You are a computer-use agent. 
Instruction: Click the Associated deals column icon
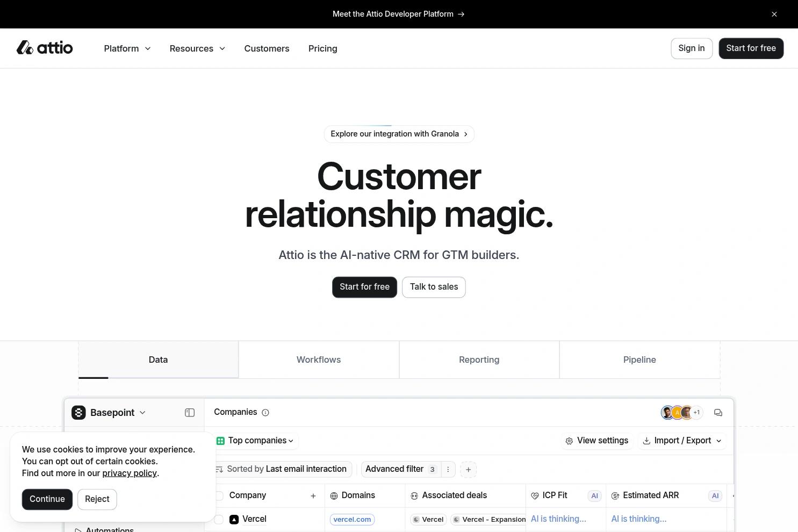pos(414,496)
